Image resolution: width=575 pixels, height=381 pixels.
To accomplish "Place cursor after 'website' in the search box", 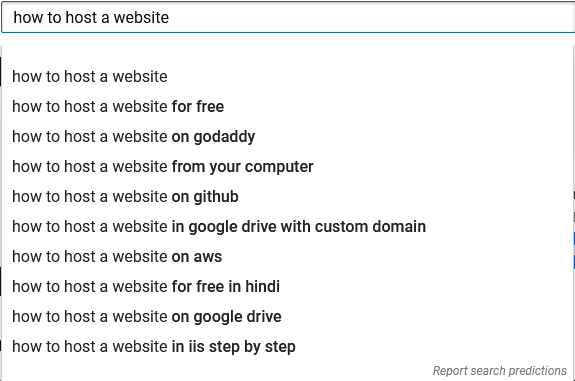I will (x=169, y=17).
